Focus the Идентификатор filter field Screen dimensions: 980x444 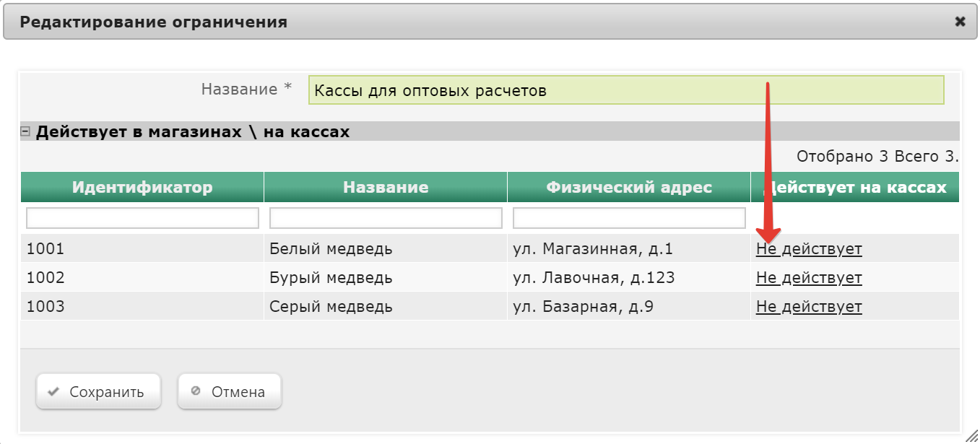(x=142, y=218)
